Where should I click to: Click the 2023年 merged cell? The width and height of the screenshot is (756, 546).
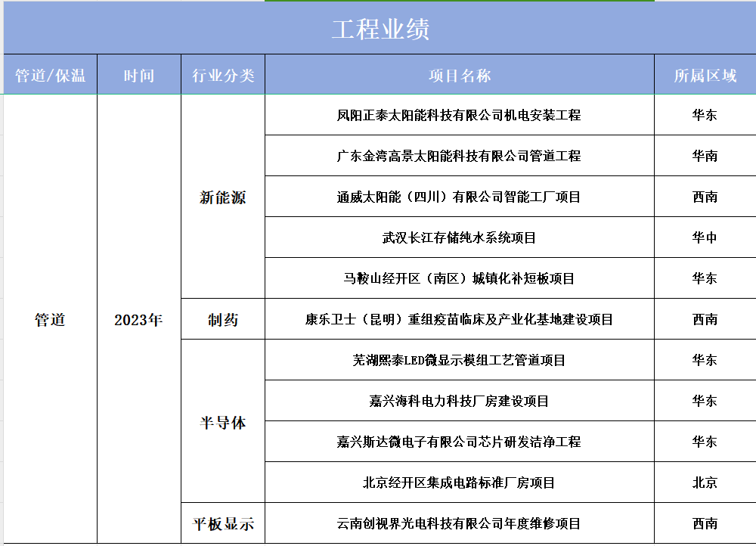pos(139,320)
